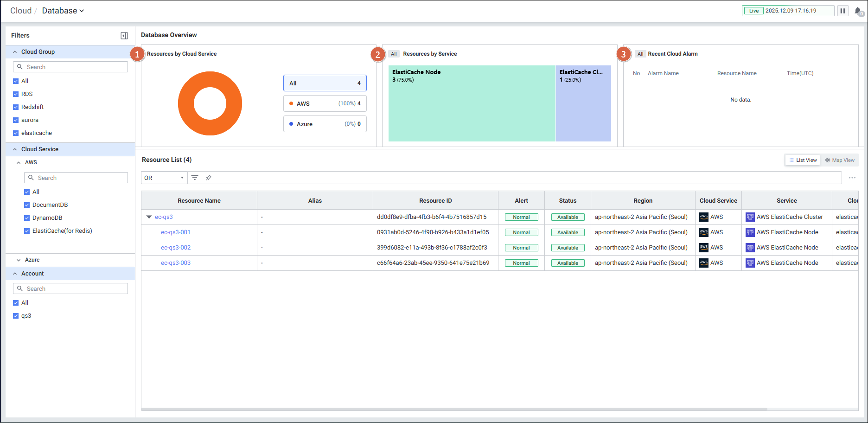The image size is (868, 423).
Task: Collapse the Filters panel icon
Action: (124, 36)
